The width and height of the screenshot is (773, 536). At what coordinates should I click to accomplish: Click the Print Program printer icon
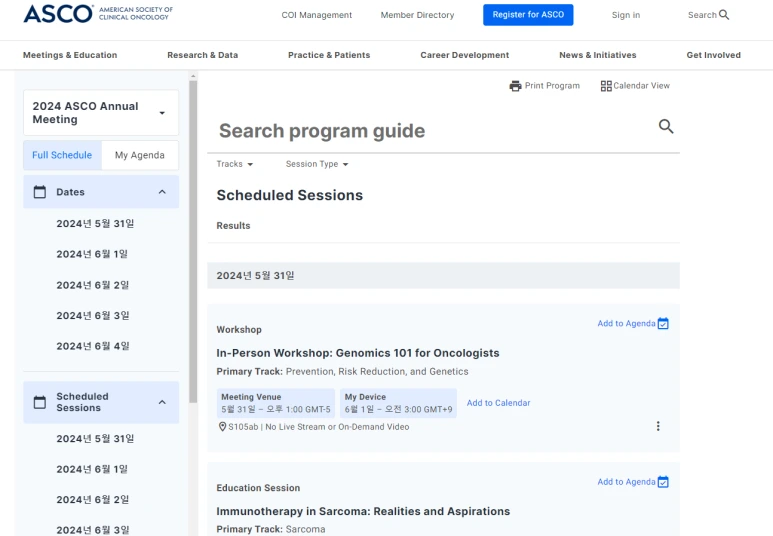pyautogui.click(x=515, y=86)
